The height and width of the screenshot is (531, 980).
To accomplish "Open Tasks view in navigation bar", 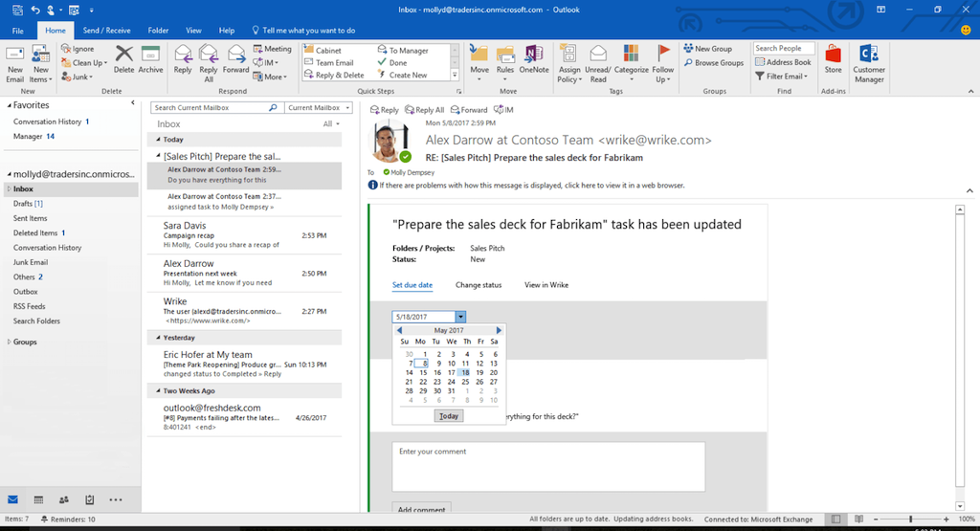I will (89, 499).
